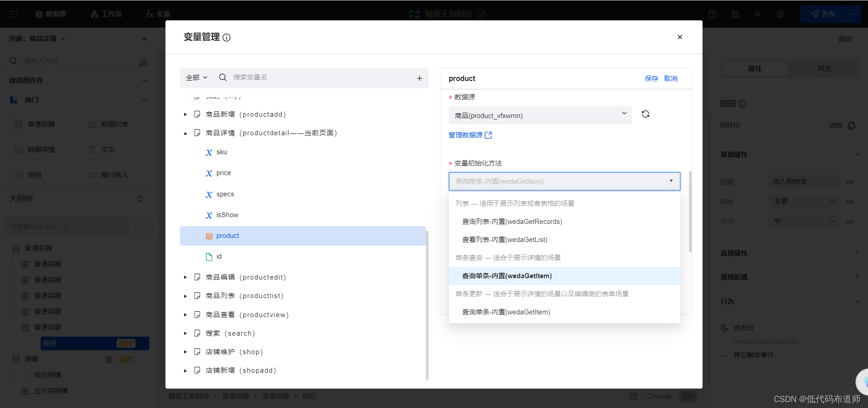This screenshot has height=408, width=868.
Task: Open the 页面: 商品详情 page dropdown
Action: pos(38,39)
